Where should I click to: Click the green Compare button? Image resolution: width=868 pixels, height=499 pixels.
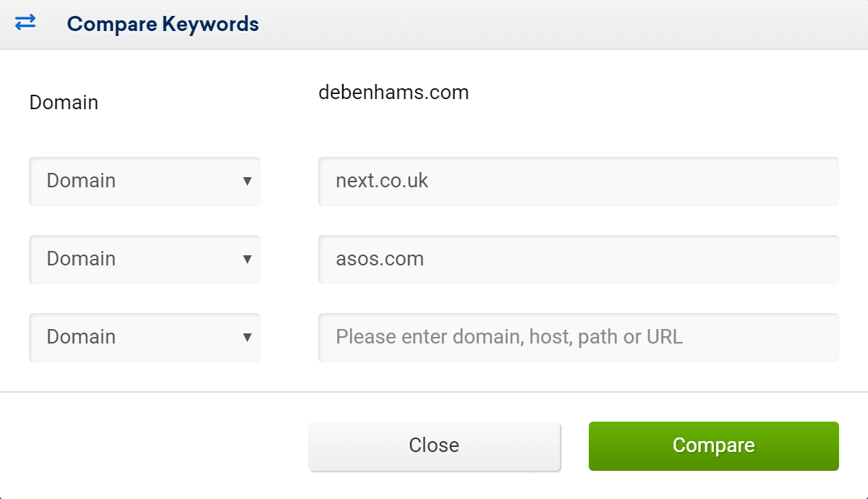point(714,445)
